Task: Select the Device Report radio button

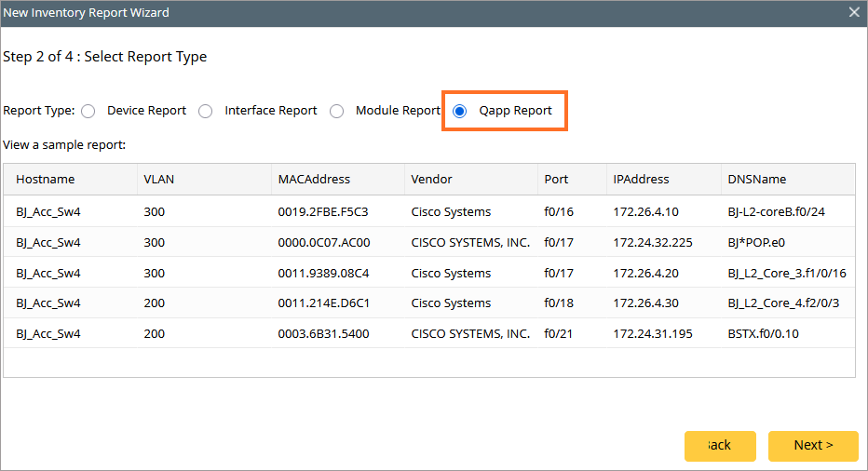Action: 88,111
